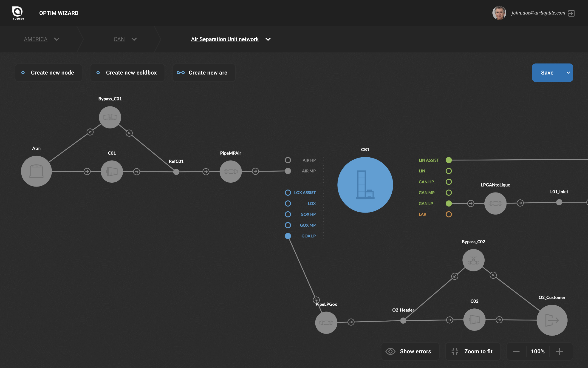
Task: Increase zoom with the plus button
Action: tap(559, 351)
